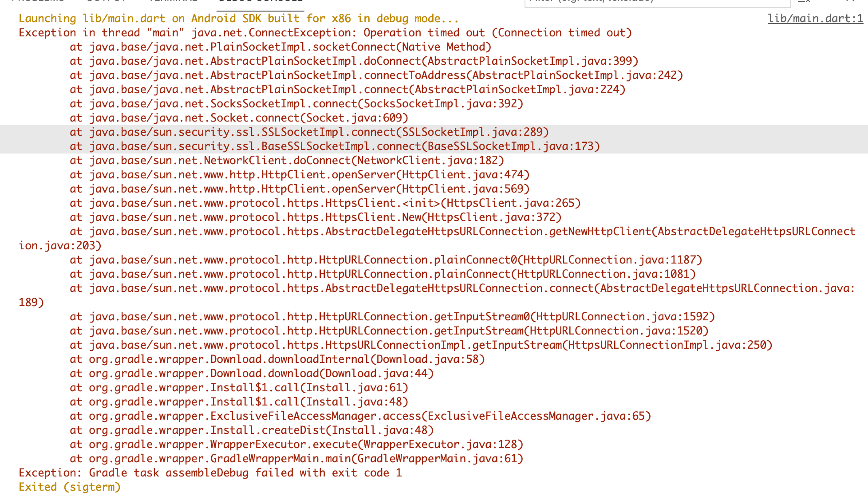
Task: Select the AbstractDelegateHttpsURLConnection.connect stack line
Action: (437, 295)
